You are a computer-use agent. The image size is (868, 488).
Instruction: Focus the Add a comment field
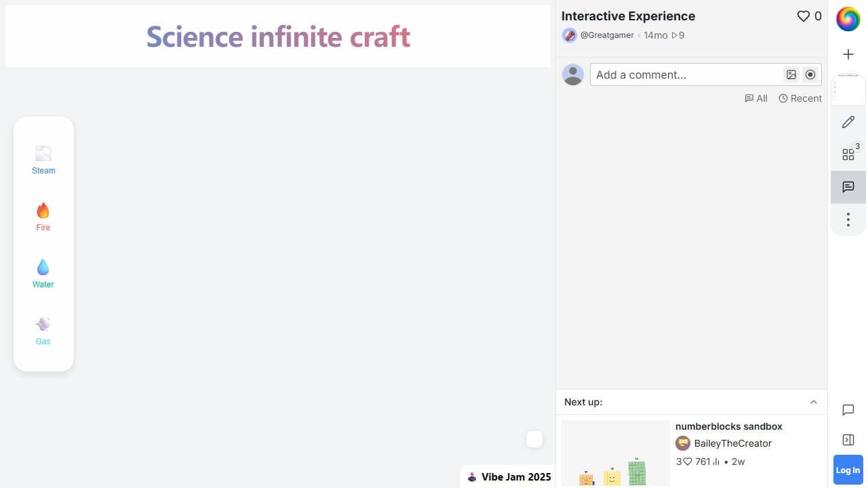tap(686, 75)
